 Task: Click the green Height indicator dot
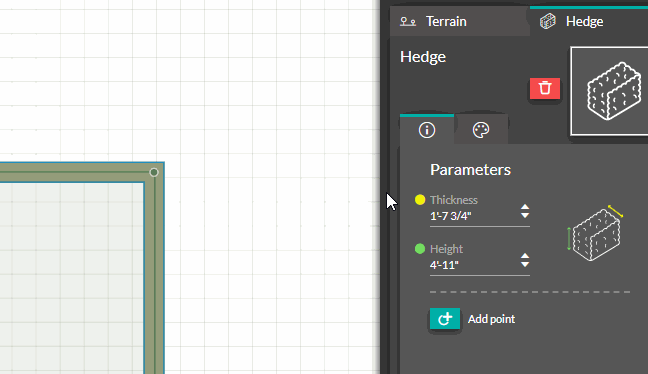[x=420, y=249]
